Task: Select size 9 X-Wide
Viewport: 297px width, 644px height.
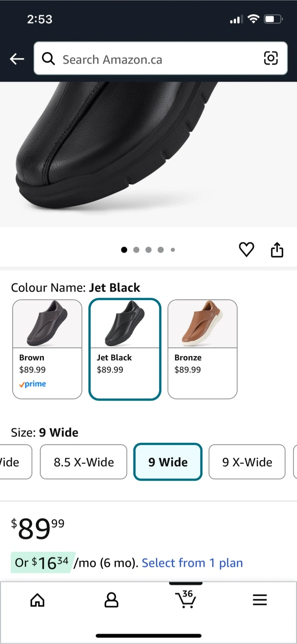Action: 247,462
